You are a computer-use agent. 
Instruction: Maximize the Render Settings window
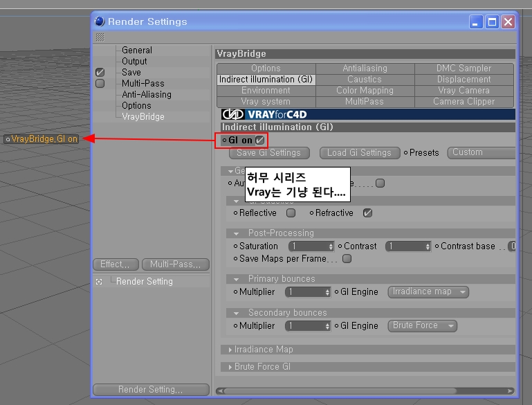pyautogui.click(x=492, y=22)
